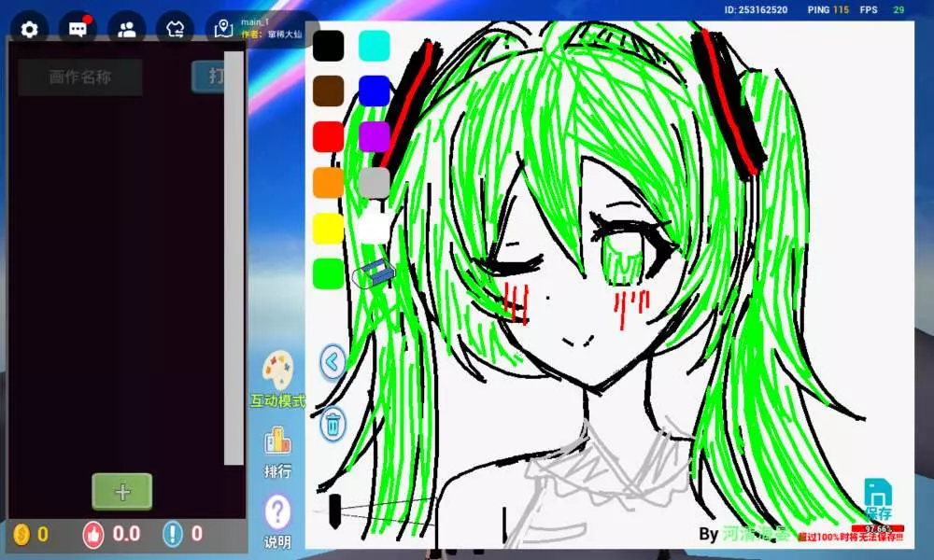The height and width of the screenshot is (560, 934).
Task: Open the 排行 ranking icon
Action: pyautogui.click(x=277, y=453)
